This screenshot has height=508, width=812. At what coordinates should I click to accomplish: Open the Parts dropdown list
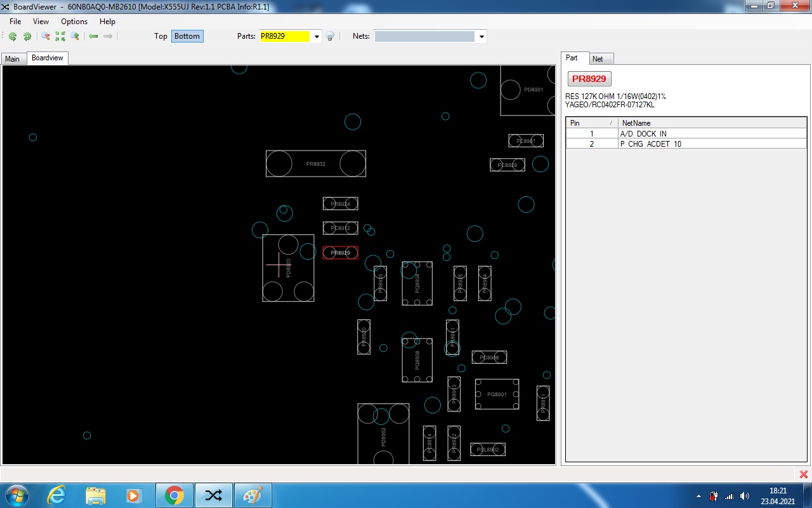coord(317,36)
